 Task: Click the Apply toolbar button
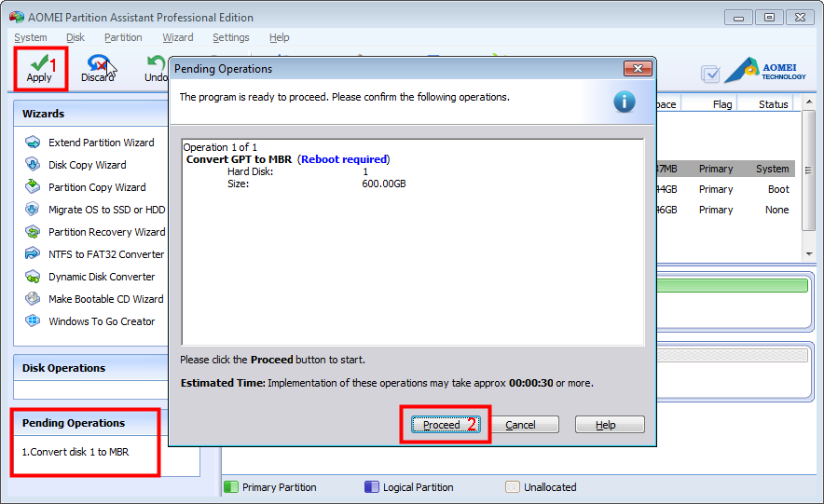tap(40, 69)
